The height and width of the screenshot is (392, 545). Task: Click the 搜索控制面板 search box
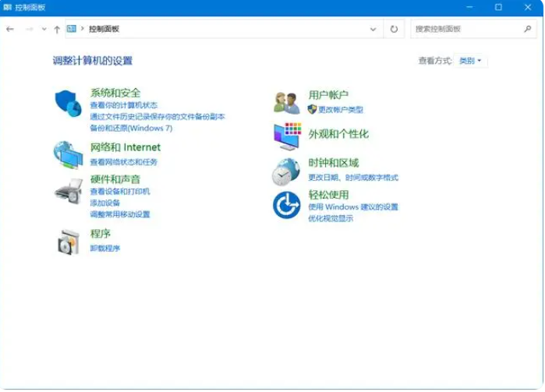(x=466, y=29)
